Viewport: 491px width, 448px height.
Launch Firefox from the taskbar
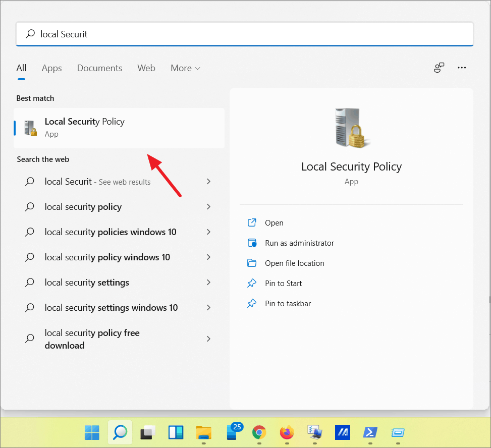pyautogui.click(x=287, y=433)
